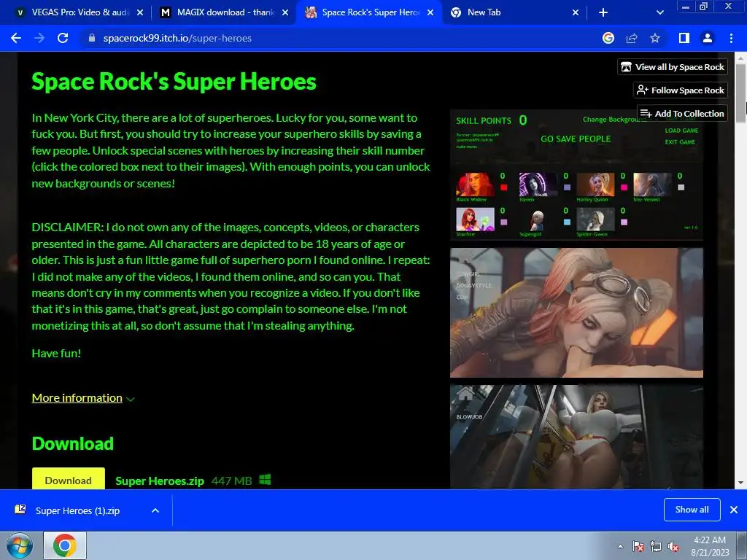747x560 pixels.
Task: Open the Chrome profile menu
Action: (x=708, y=38)
